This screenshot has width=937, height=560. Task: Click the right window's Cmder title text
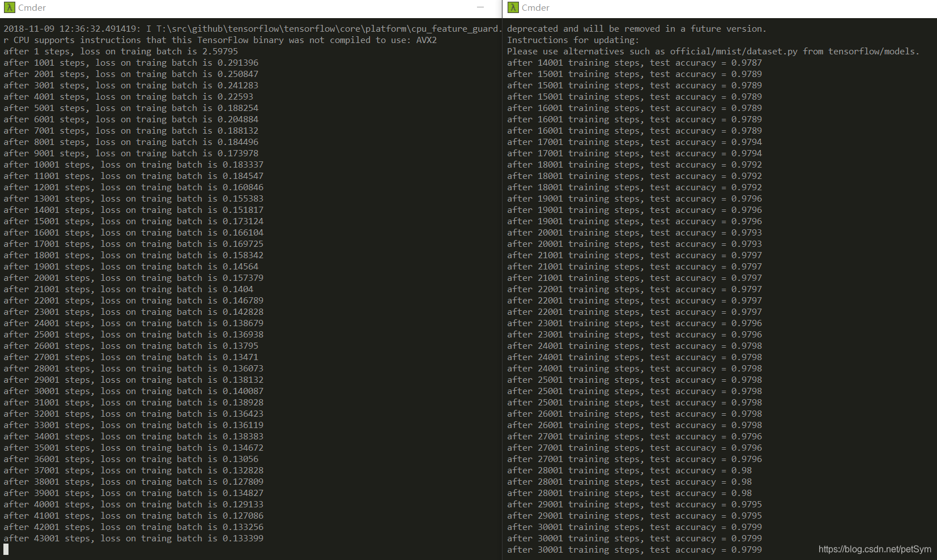pos(536,8)
